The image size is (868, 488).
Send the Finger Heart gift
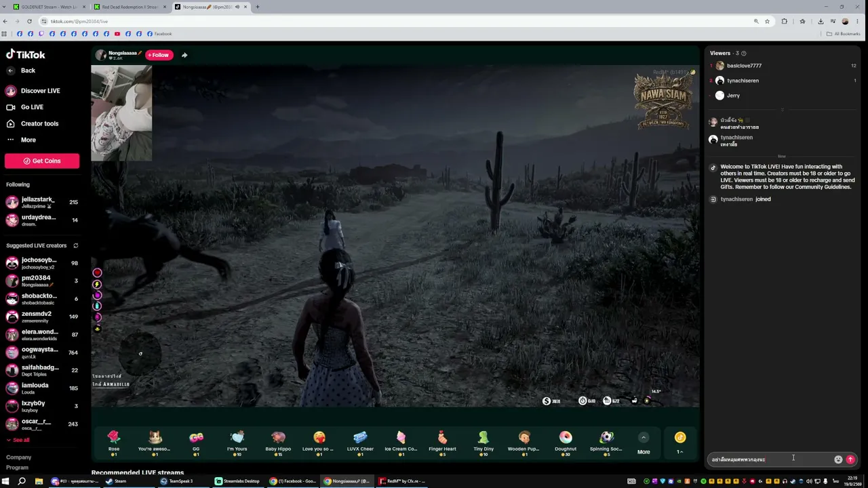(x=442, y=441)
